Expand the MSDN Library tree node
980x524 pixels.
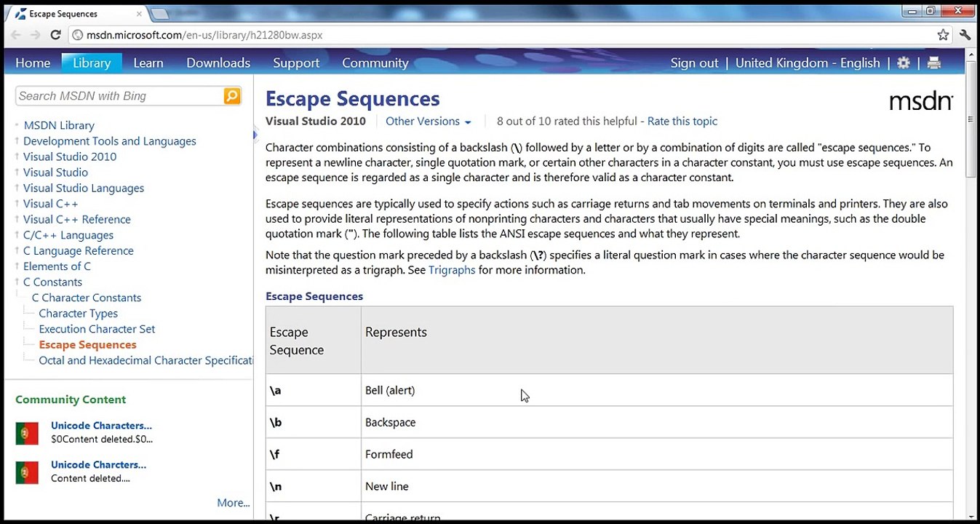coord(17,125)
